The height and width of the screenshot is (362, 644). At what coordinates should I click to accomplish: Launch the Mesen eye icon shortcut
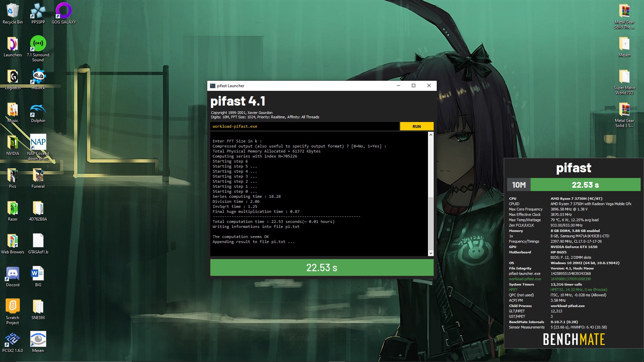38,342
